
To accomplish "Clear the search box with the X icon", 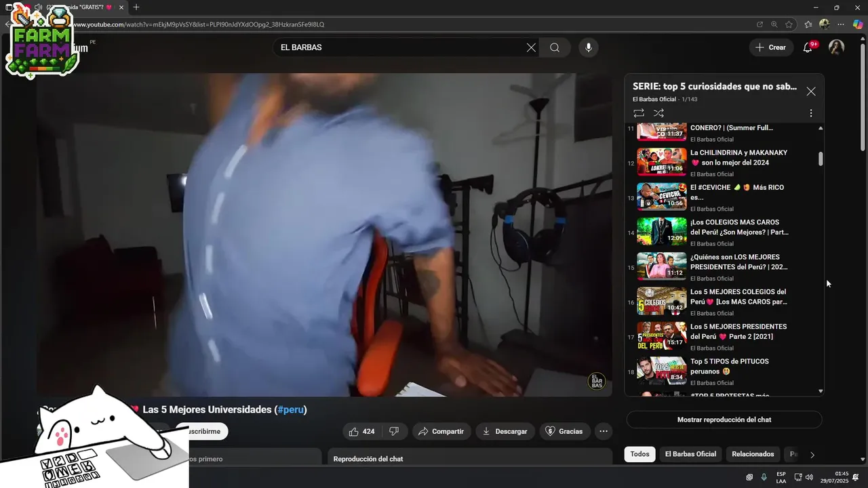I will (531, 47).
